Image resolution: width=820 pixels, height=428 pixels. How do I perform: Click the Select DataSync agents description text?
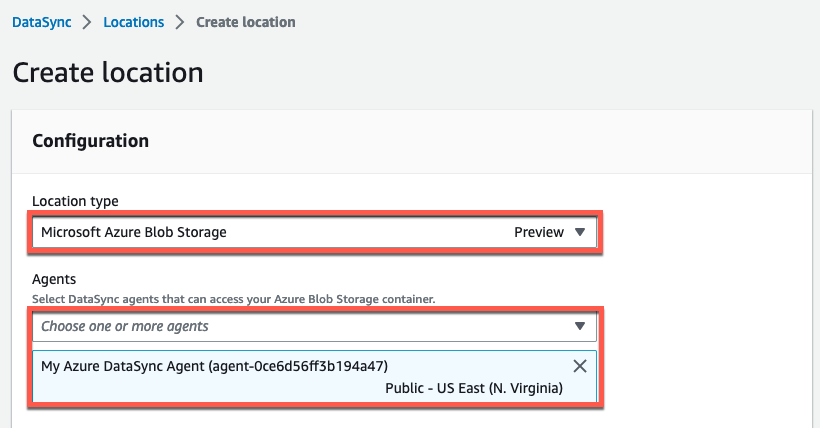tap(233, 299)
